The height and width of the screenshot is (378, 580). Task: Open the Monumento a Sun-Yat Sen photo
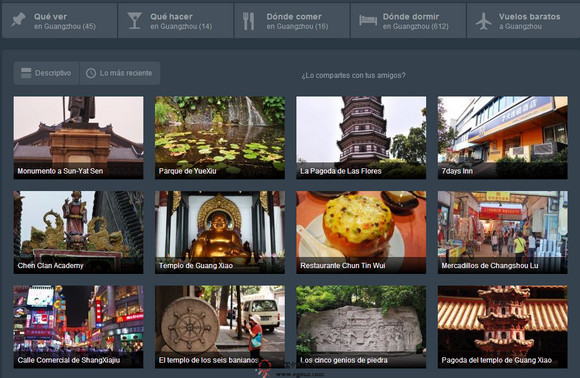[x=78, y=138]
